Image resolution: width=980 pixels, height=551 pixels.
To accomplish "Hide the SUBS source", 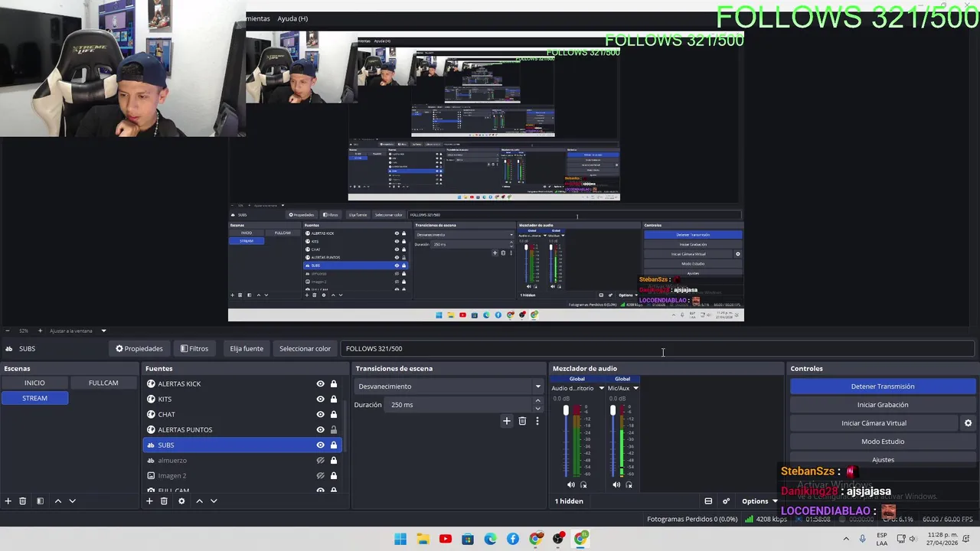I will pos(320,445).
